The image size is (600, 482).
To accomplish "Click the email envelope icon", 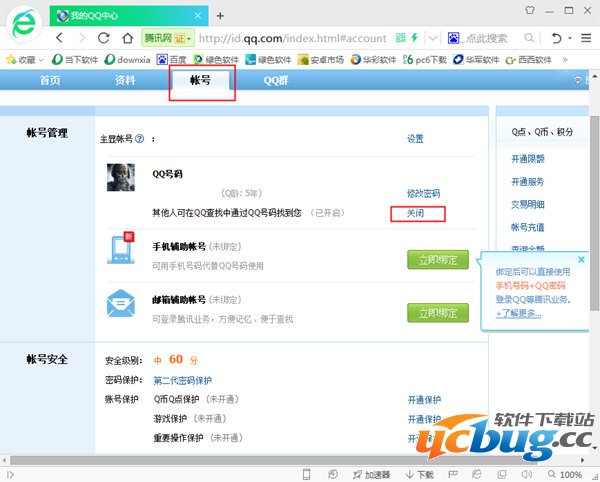I will point(121,303).
